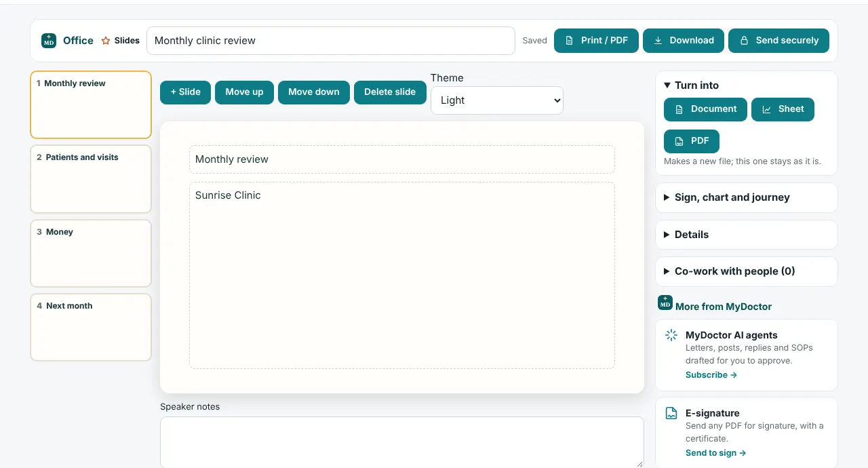Click the MyDoctor AI agents spinner icon
The height and width of the screenshot is (468, 868).
[671, 335]
